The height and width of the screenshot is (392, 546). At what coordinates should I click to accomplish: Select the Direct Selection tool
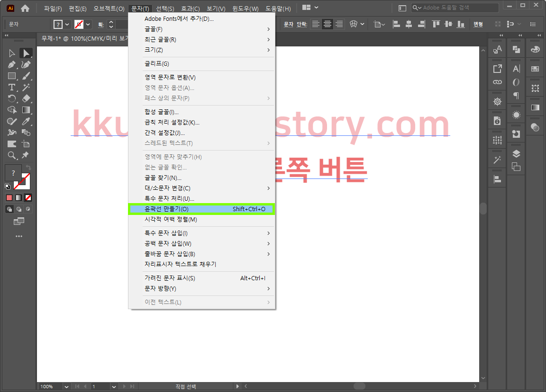point(26,53)
